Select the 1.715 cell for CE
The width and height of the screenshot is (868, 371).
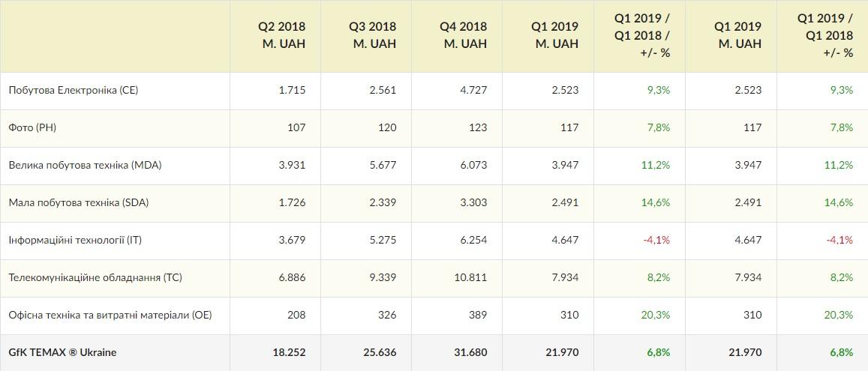(x=292, y=90)
